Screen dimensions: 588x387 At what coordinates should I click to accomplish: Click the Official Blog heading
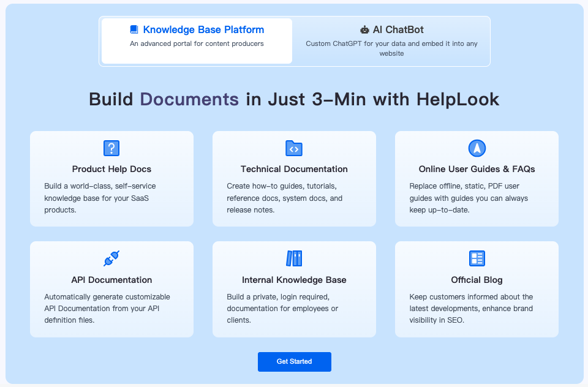tap(476, 279)
